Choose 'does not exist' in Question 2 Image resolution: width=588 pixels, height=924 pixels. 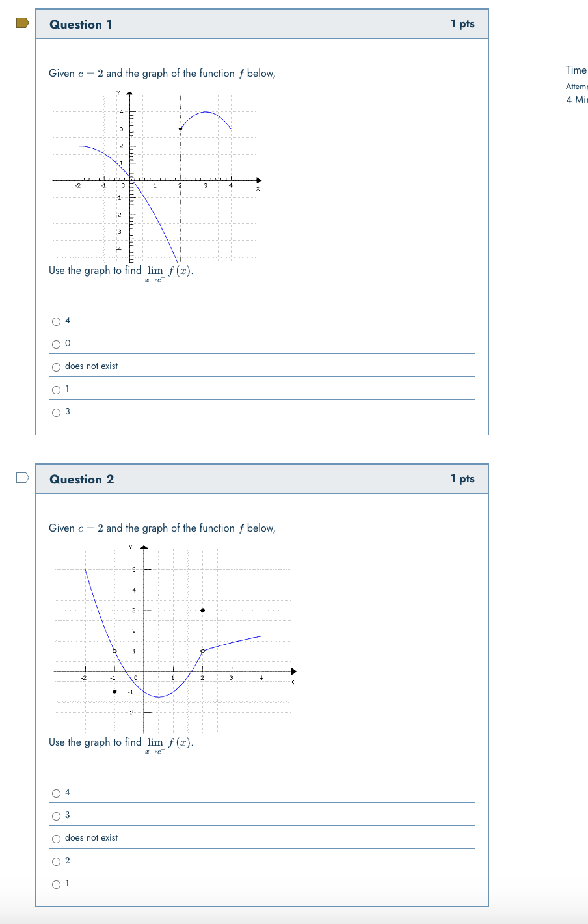click(56, 838)
